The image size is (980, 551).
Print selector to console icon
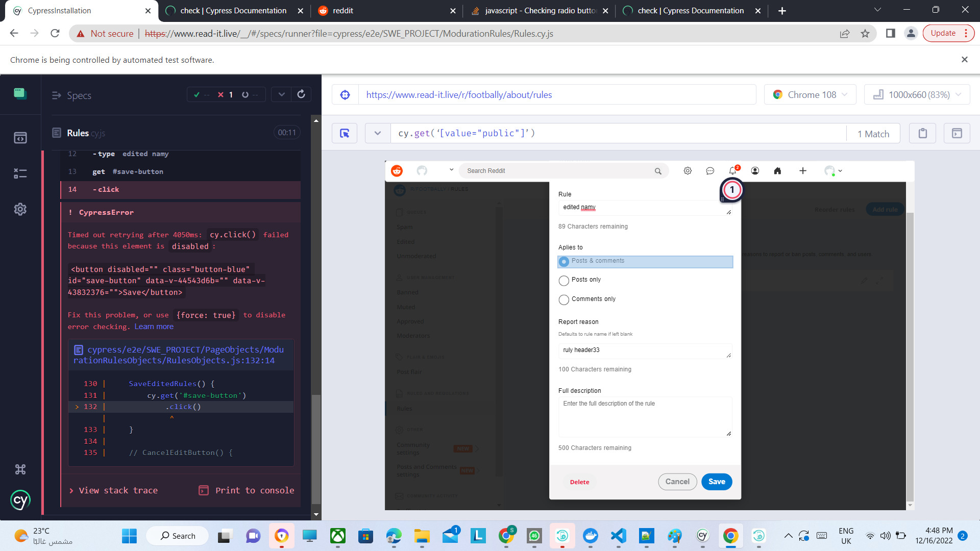(x=957, y=134)
